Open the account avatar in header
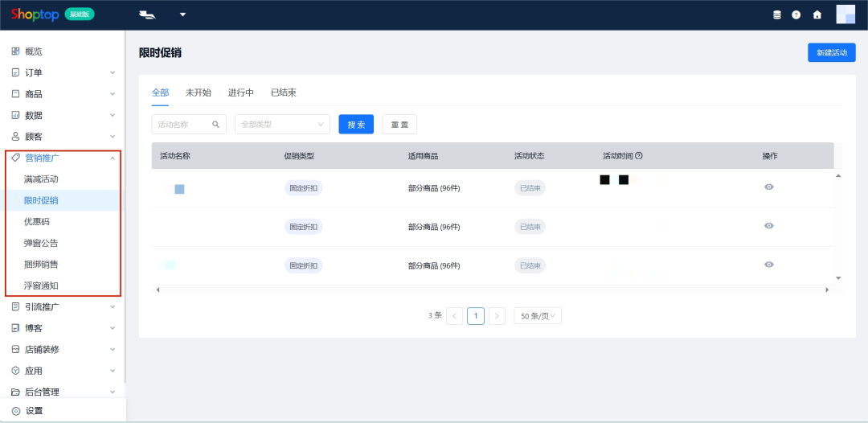This screenshot has width=868, height=423. pos(845,14)
